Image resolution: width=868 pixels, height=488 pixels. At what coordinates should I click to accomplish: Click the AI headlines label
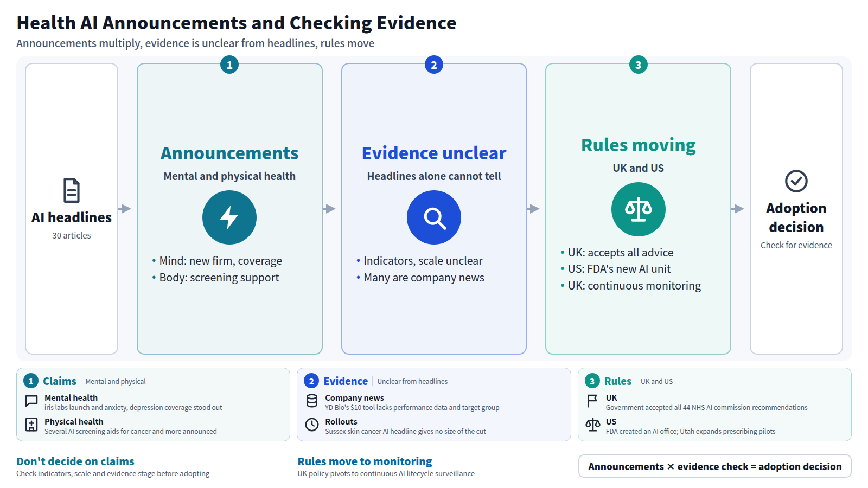(x=72, y=217)
